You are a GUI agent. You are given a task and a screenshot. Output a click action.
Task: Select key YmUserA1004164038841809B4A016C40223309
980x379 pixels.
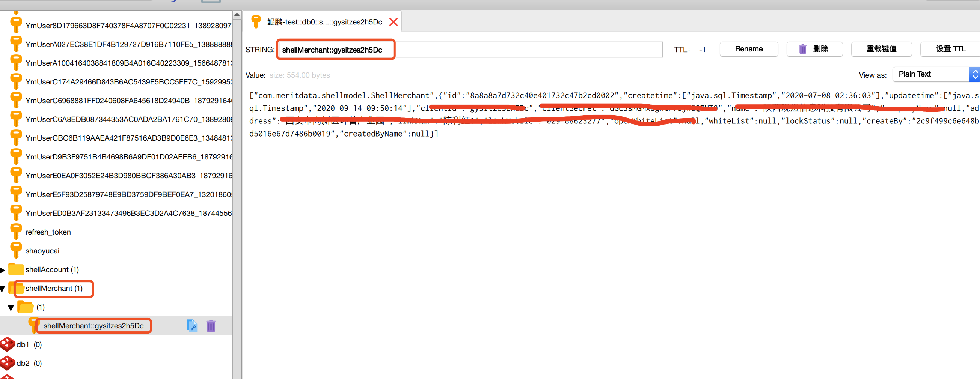point(128,63)
